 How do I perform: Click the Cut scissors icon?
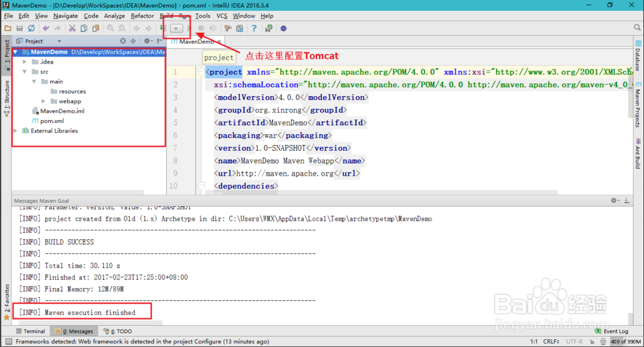click(72, 28)
